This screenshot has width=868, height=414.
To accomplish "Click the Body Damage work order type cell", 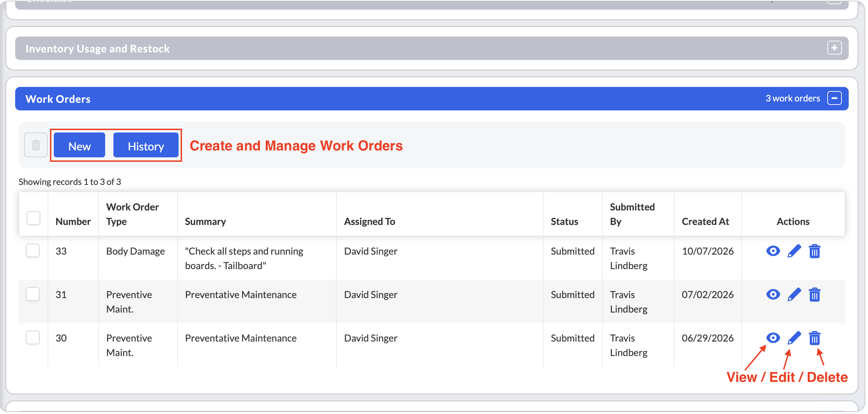I will click(x=135, y=251).
